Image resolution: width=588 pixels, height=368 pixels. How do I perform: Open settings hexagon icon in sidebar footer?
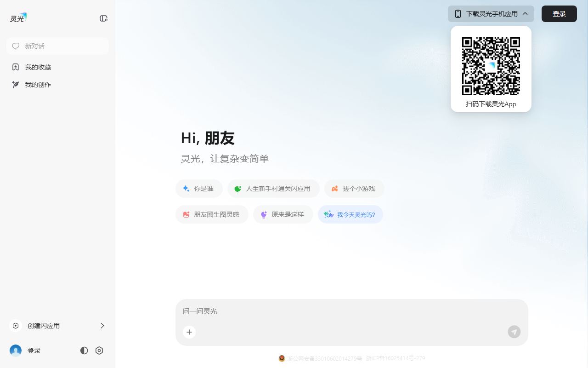[x=99, y=351]
